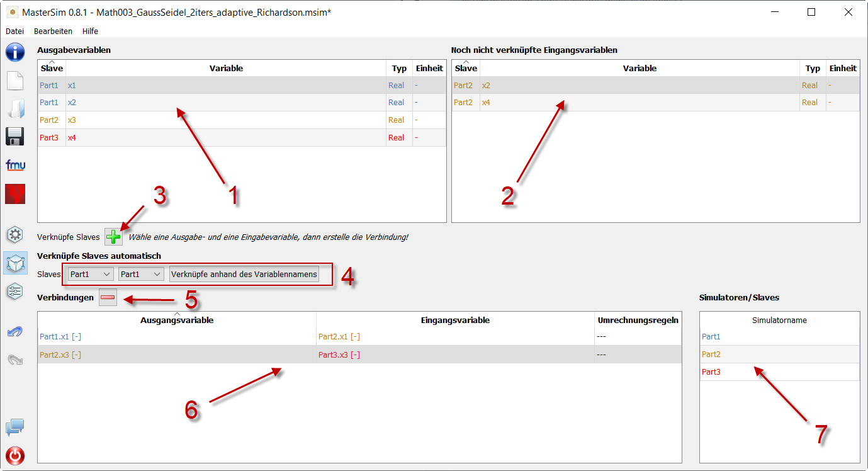The image size is (868, 471).
Task: Click the Eingangsvariable column header
Action: coord(455,320)
